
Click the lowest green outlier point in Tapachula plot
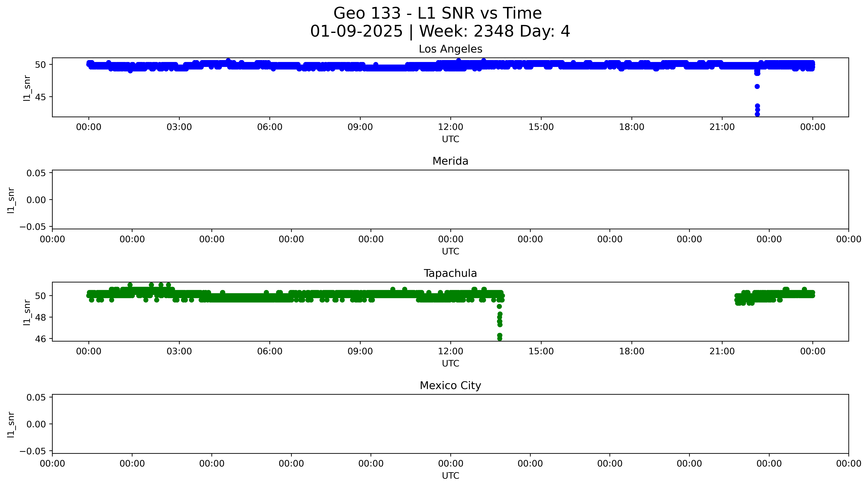[500, 338]
